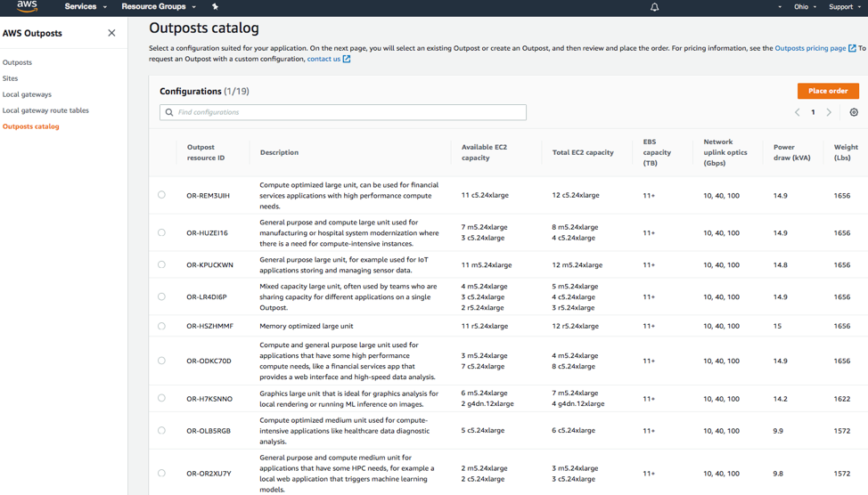
Task: Expand the Services dropdown menu
Action: 85,7
